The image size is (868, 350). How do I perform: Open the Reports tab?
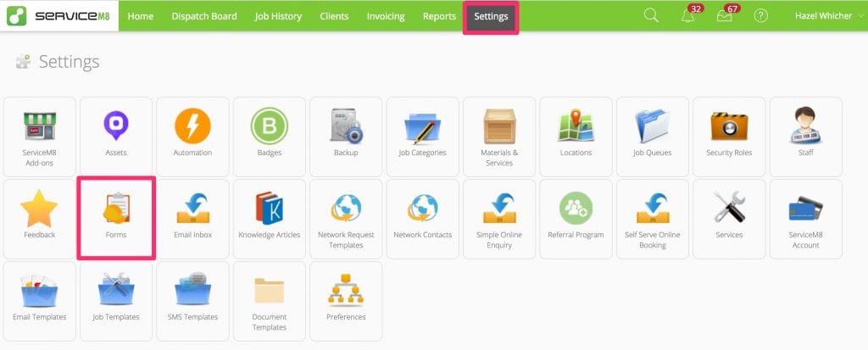440,16
